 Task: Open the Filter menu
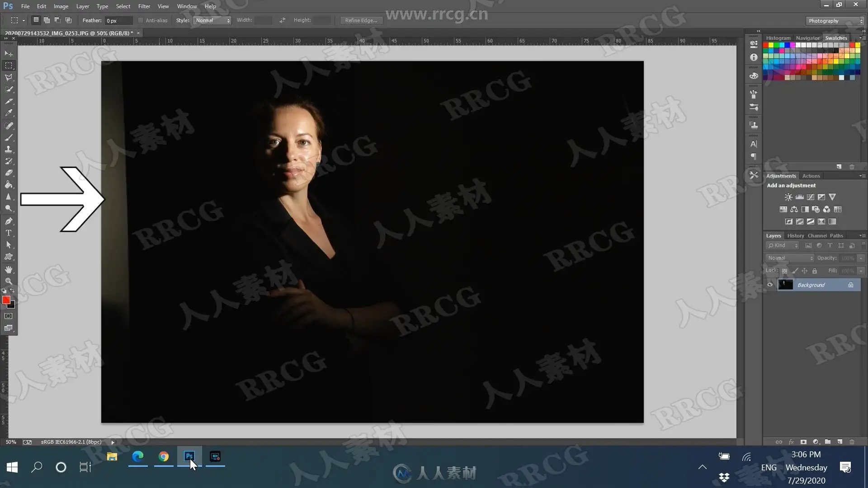point(144,6)
